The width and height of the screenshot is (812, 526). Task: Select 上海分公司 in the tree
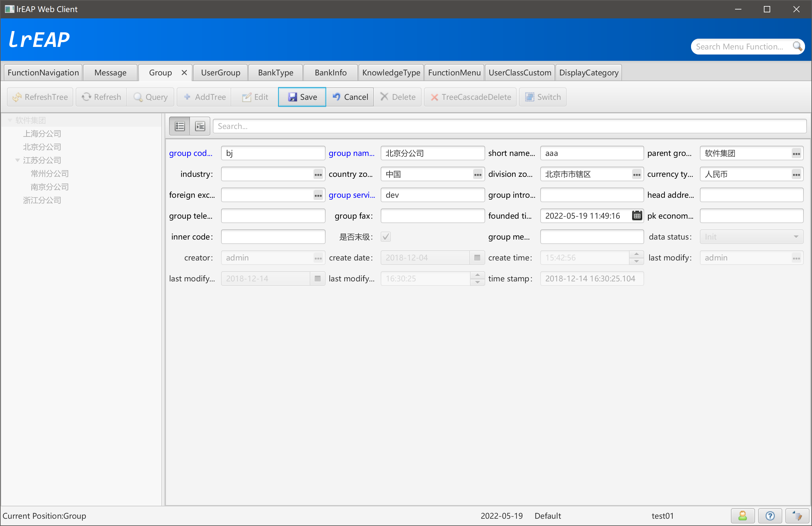pos(42,133)
